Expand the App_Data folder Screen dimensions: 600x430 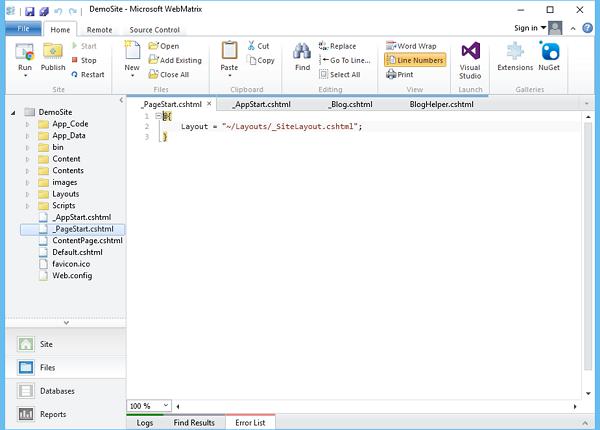(28, 136)
